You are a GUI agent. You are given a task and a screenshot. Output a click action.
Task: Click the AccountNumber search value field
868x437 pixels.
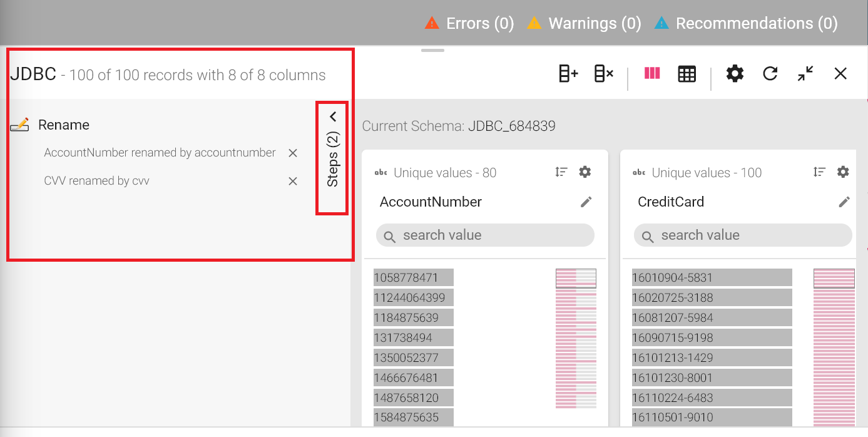pos(485,235)
